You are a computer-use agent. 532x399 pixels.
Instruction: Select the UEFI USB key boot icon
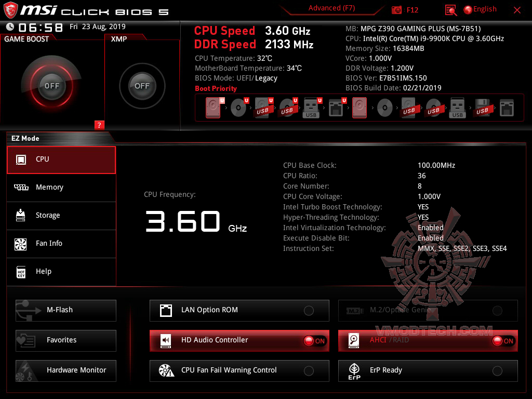click(312, 108)
